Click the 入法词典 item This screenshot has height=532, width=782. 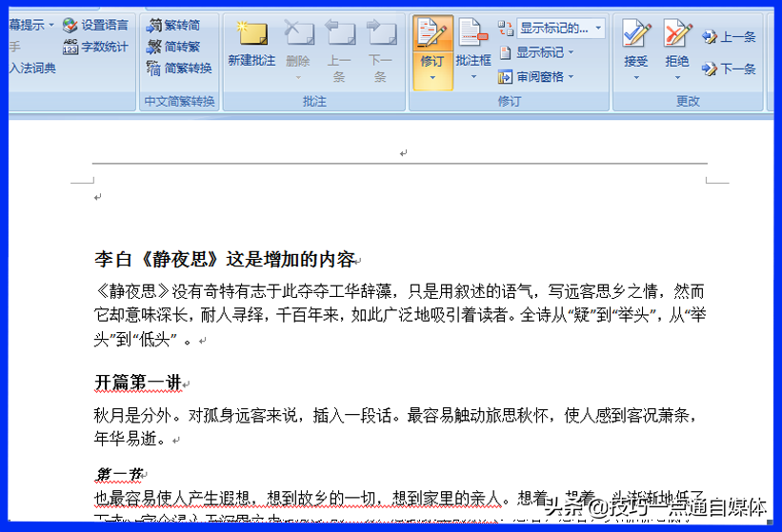(x=32, y=69)
